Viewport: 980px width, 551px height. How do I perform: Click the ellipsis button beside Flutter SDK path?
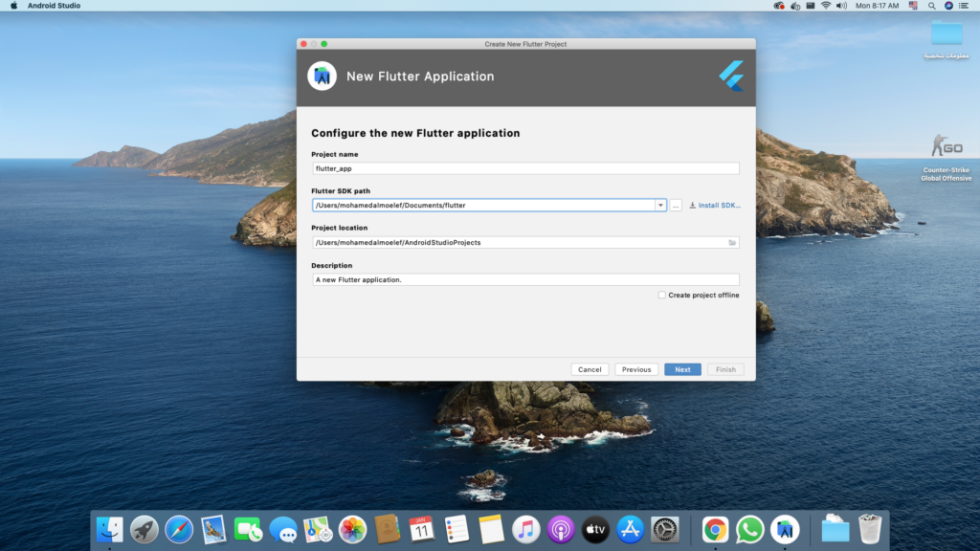coord(676,206)
